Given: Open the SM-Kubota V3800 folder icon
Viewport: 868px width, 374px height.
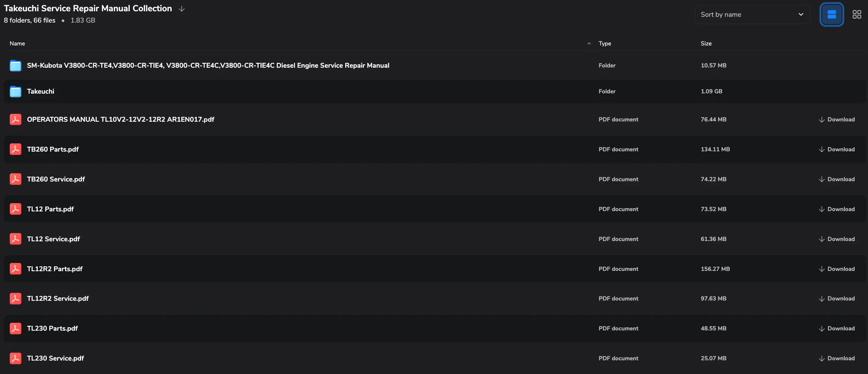Looking at the screenshot, I should [x=16, y=65].
